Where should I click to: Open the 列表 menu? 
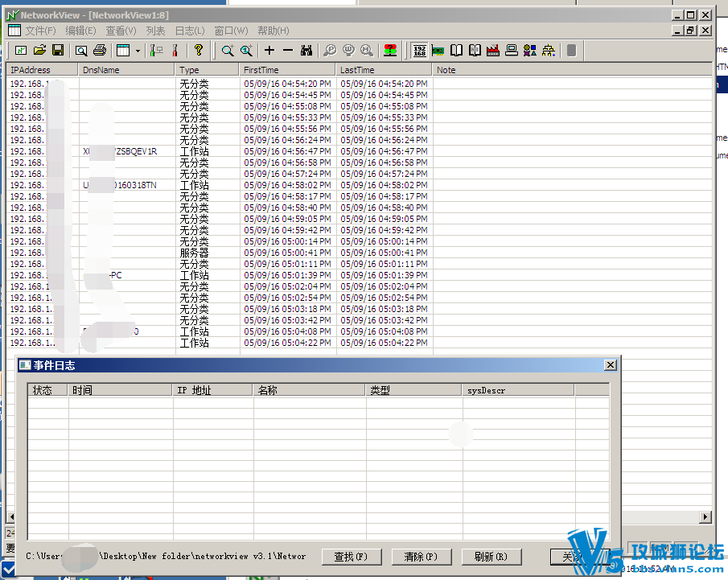(155, 31)
